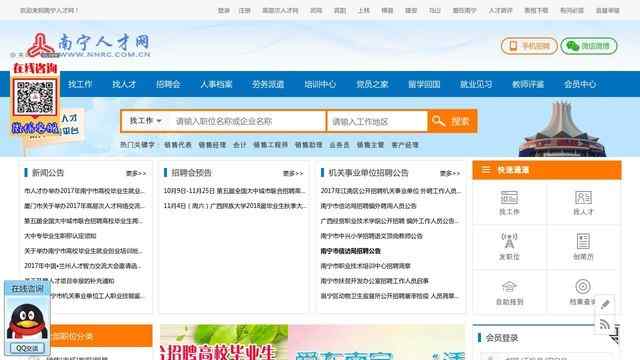Open the 10月9日-11月25日 job fair notice
This screenshot has width=640, height=360.
point(235,191)
